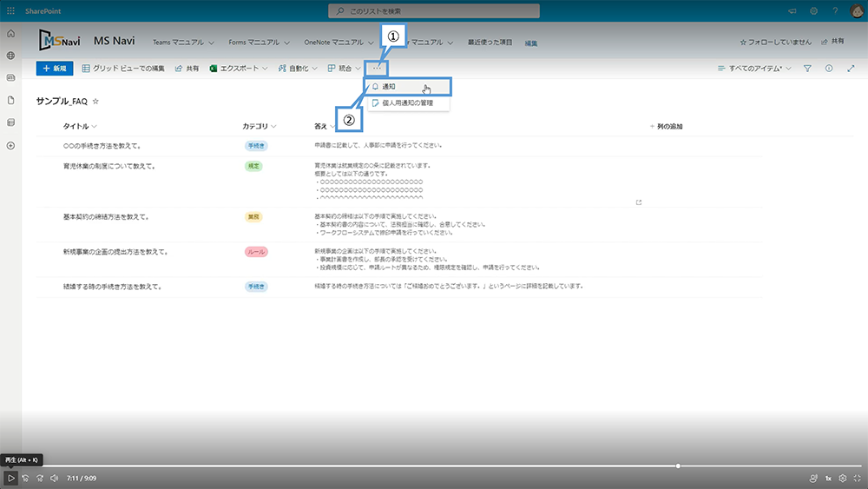Viewport: 868px width, 489px height.
Task: Open the globe sites icon in sidebar
Action: point(10,56)
